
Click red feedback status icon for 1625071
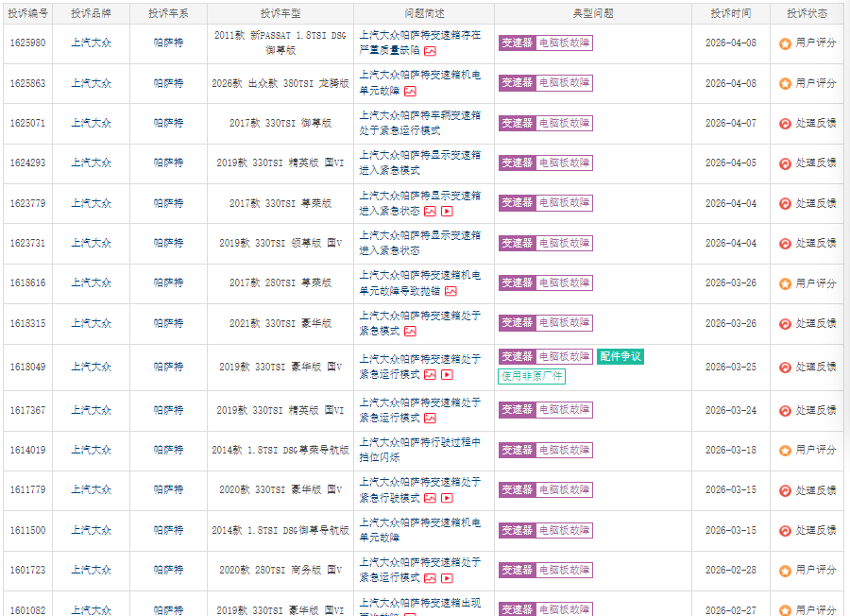point(785,124)
